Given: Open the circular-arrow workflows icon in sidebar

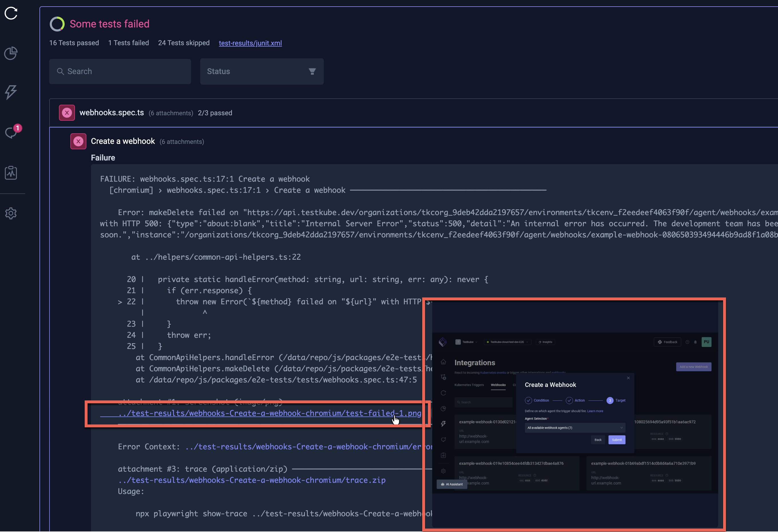Looking at the screenshot, I should pyautogui.click(x=11, y=13).
